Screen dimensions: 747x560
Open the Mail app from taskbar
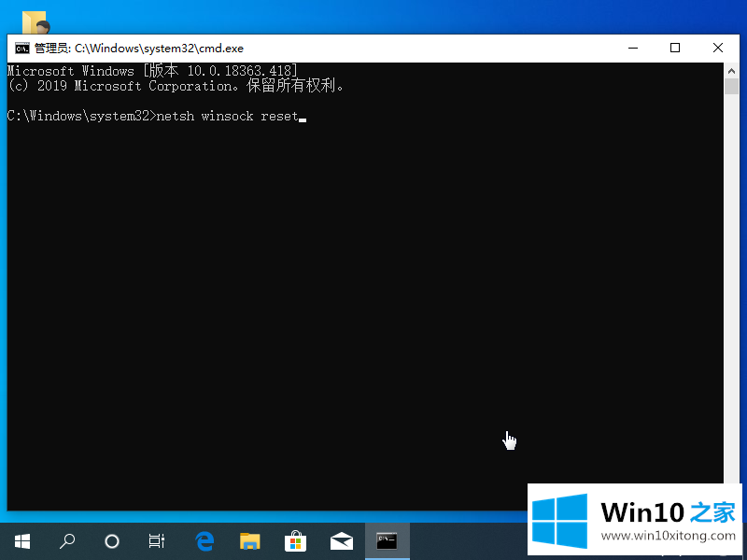pyautogui.click(x=341, y=540)
